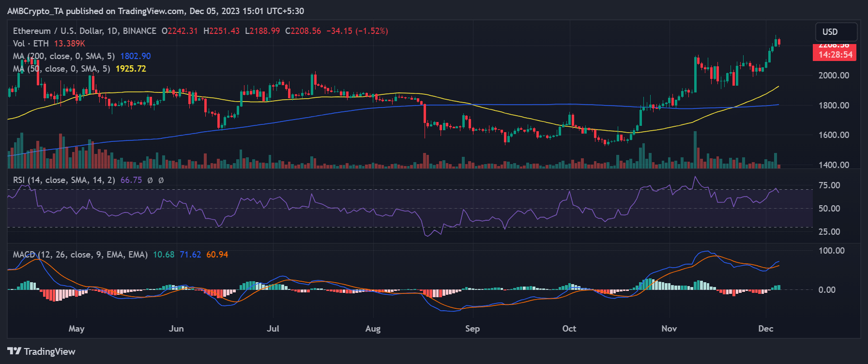Click the Jul label on time axis
This screenshot has width=868, height=364.
(x=273, y=329)
